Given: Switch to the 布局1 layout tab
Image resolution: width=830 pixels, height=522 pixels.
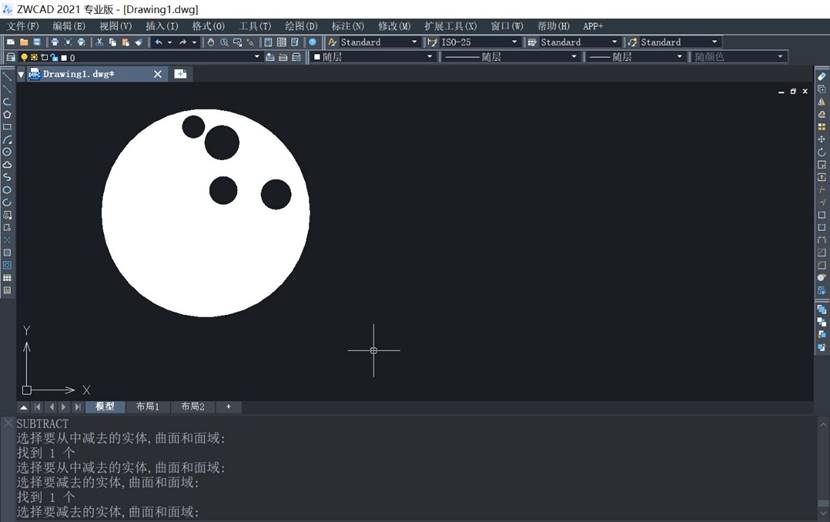Looking at the screenshot, I should coord(148,407).
